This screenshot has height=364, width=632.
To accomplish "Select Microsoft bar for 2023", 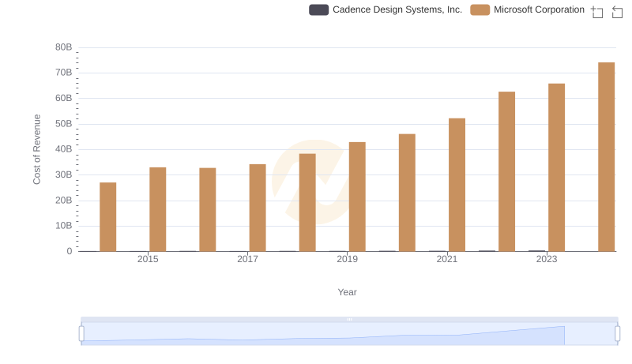I will [557, 167].
